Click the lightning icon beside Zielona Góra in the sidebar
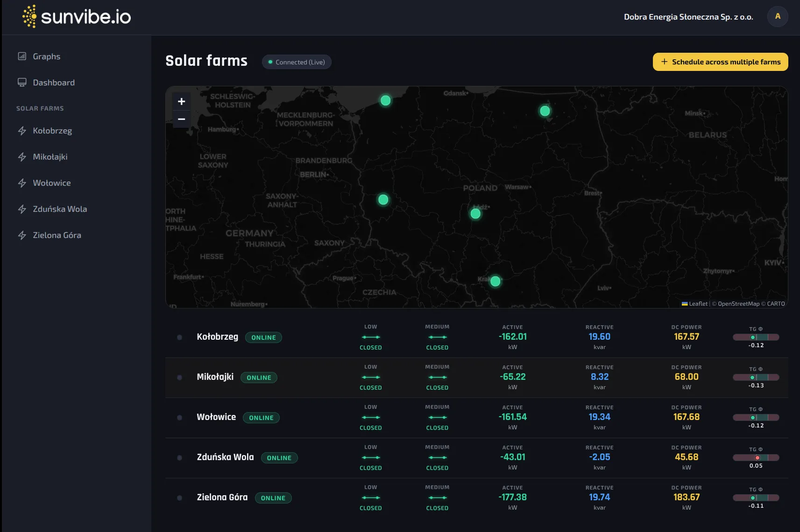The image size is (800, 532). pyautogui.click(x=22, y=236)
